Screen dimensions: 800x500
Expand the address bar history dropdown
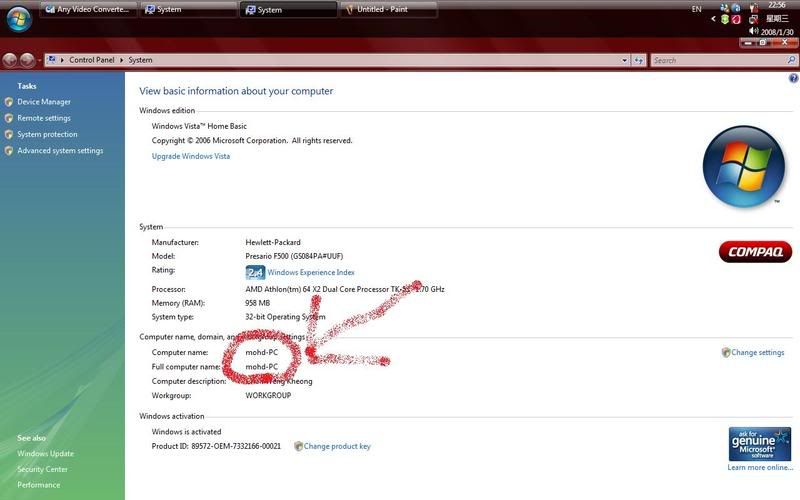[x=624, y=60]
